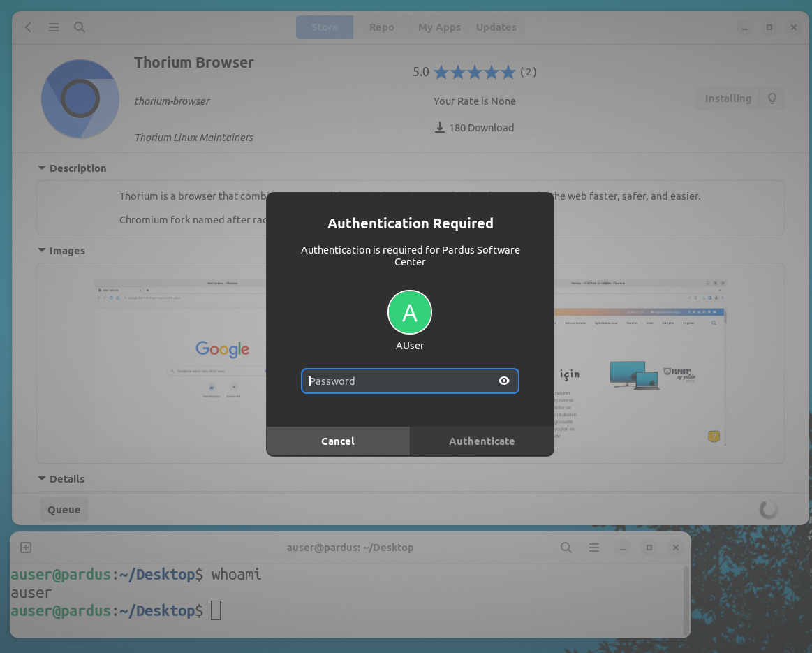
Task: Open a new terminal tab with the plus icon
Action: click(x=25, y=548)
